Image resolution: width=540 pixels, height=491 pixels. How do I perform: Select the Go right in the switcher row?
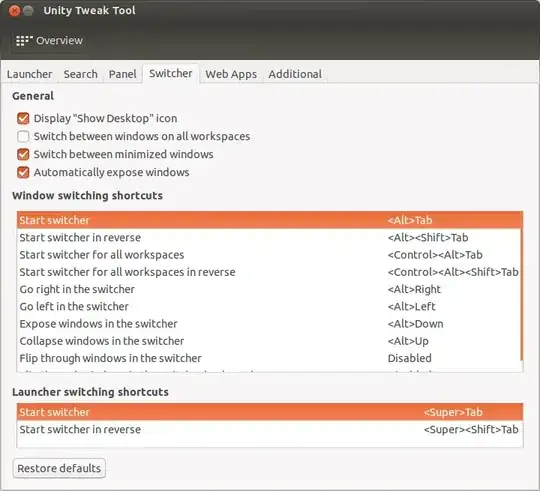point(269,289)
